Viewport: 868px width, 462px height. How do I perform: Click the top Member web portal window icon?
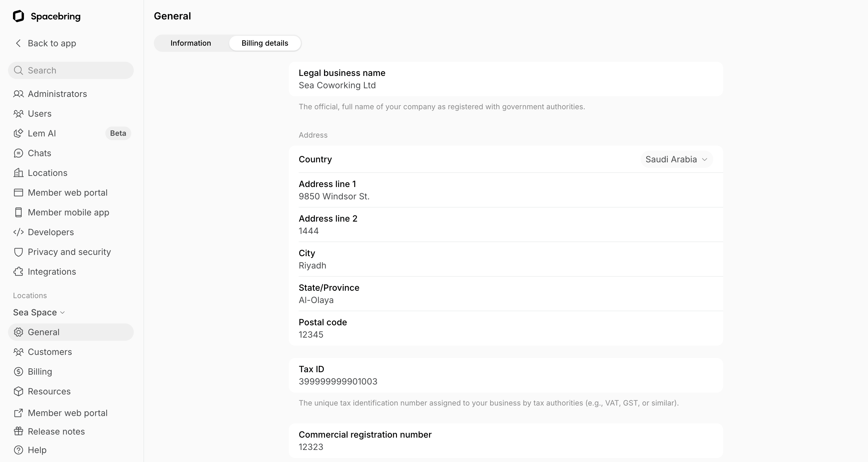point(18,193)
